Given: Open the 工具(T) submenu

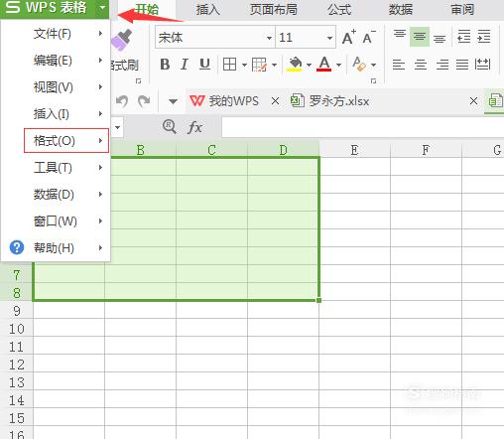Looking at the screenshot, I should pos(56,168).
